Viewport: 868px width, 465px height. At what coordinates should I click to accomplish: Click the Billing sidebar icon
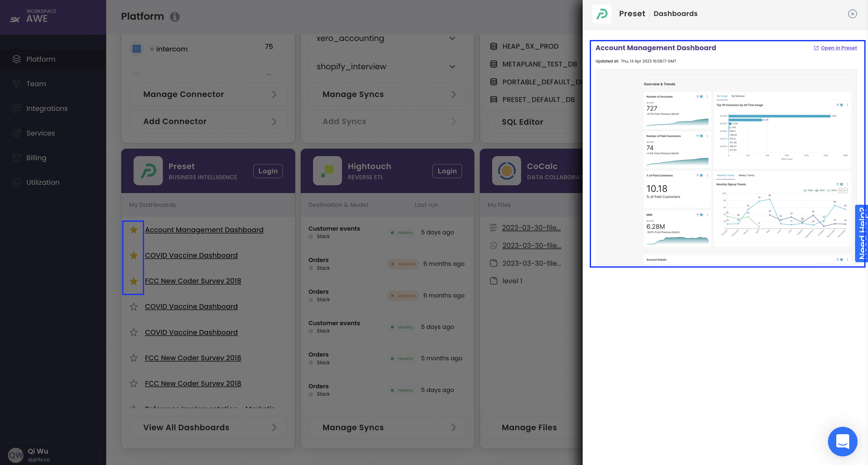click(x=17, y=158)
